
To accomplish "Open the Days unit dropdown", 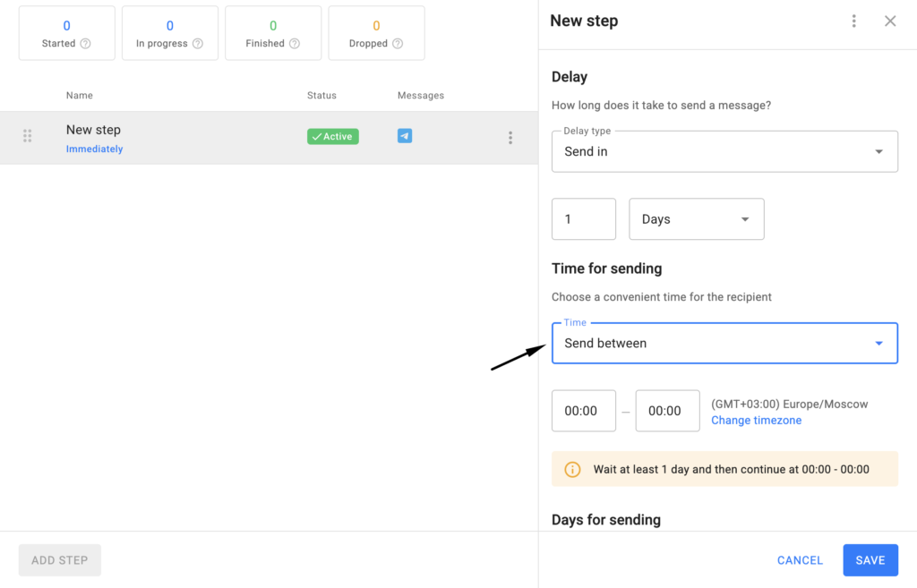I will pos(697,219).
